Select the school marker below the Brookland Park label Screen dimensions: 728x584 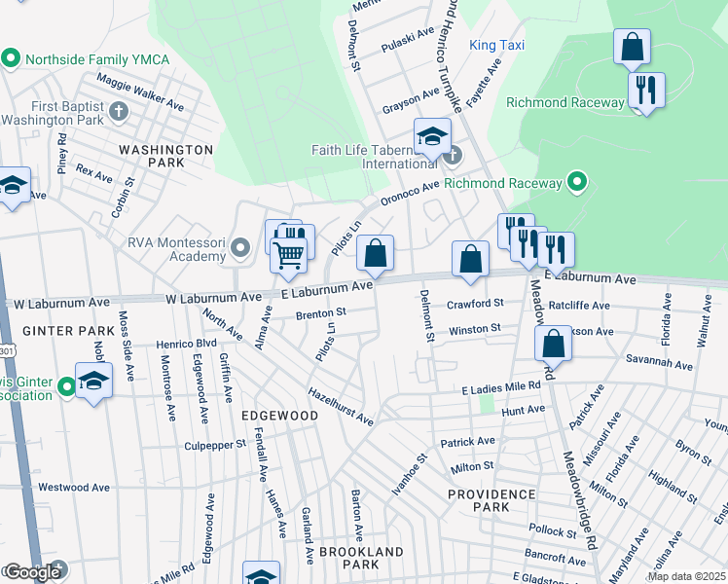coord(262,574)
